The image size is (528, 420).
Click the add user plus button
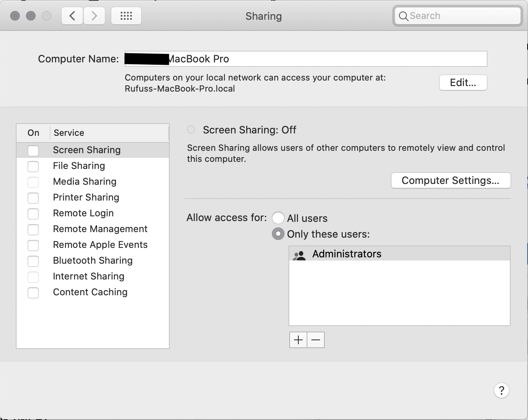coord(298,339)
